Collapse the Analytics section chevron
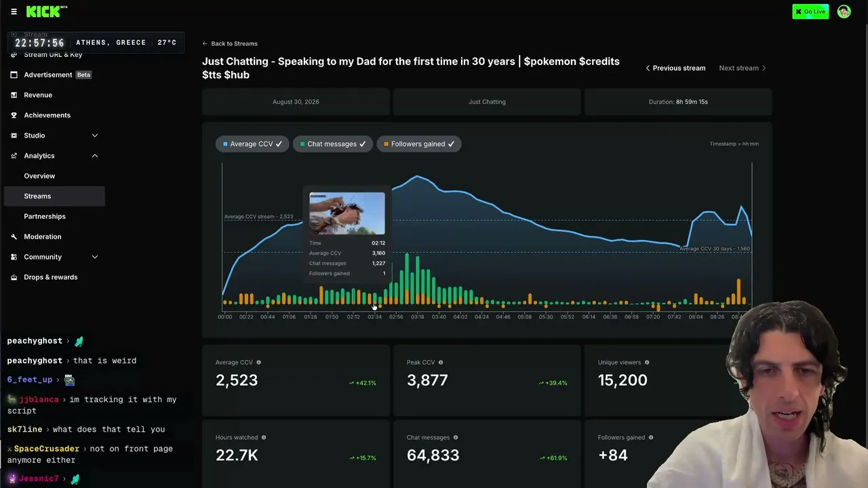Viewport: 868px width, 488px height. coord(95,156)
